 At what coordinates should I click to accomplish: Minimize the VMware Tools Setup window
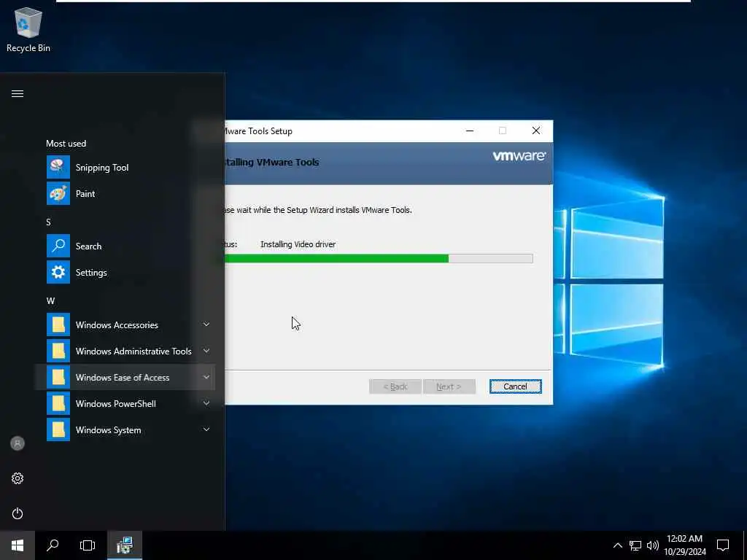470,131
